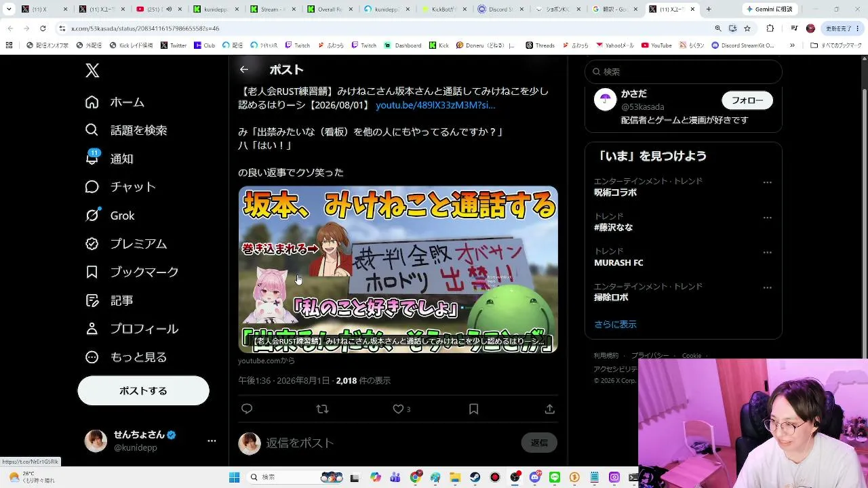
Task: Open account menu dots beside せんちょさん
Action: tap(212, 441)
